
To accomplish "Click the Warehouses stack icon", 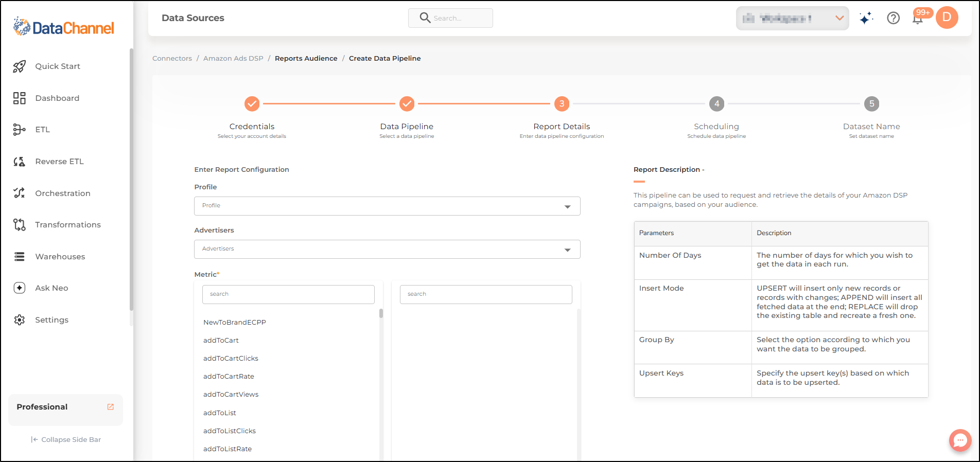I will click(x=19, y=257).
